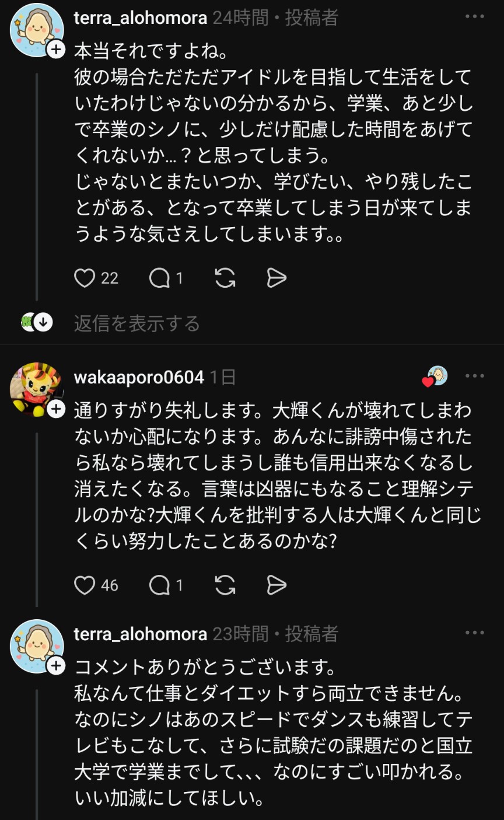
Task: Repost wakaaporo0604's comment
Action: (225, 585)
